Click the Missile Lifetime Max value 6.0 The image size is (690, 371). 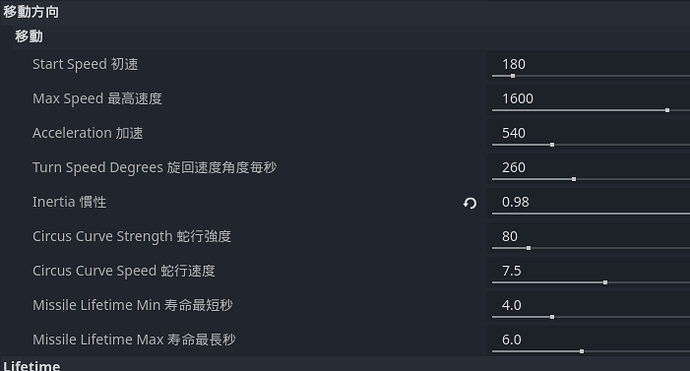[x=588, y=341]
